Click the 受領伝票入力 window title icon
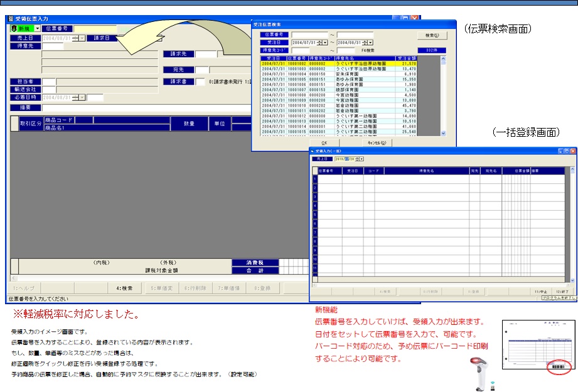Image resolution: width=578 pixels, height=392 pixels. (x=11, y=18)
